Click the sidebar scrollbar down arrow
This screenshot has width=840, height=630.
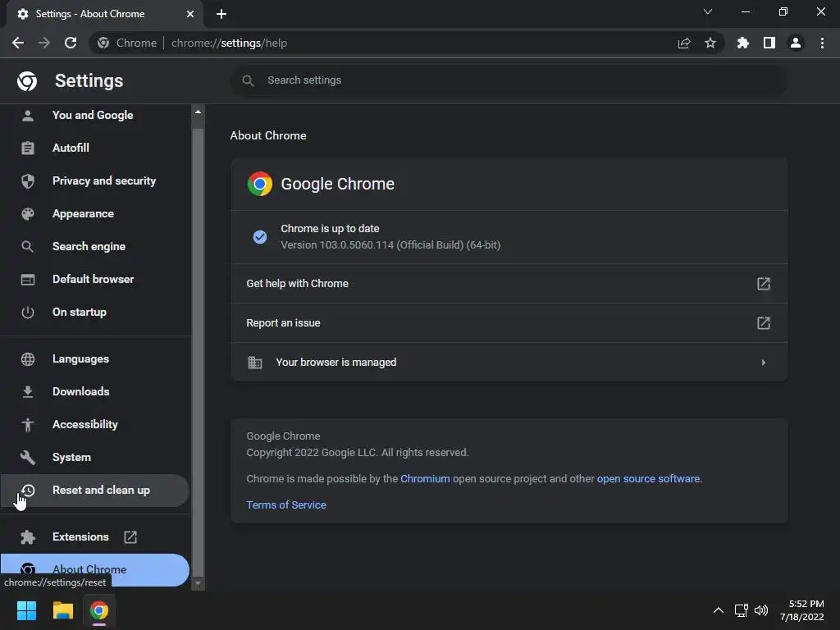(x=198, y=583)
